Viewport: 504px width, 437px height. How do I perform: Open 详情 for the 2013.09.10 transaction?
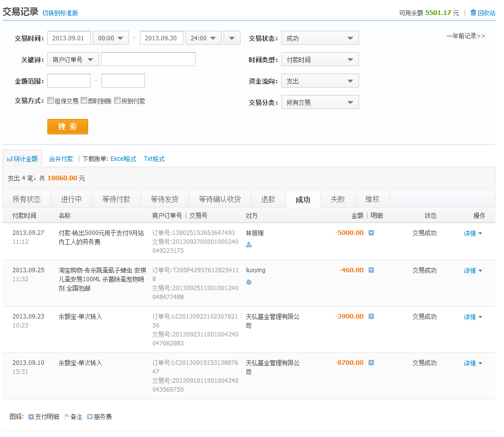473,363
